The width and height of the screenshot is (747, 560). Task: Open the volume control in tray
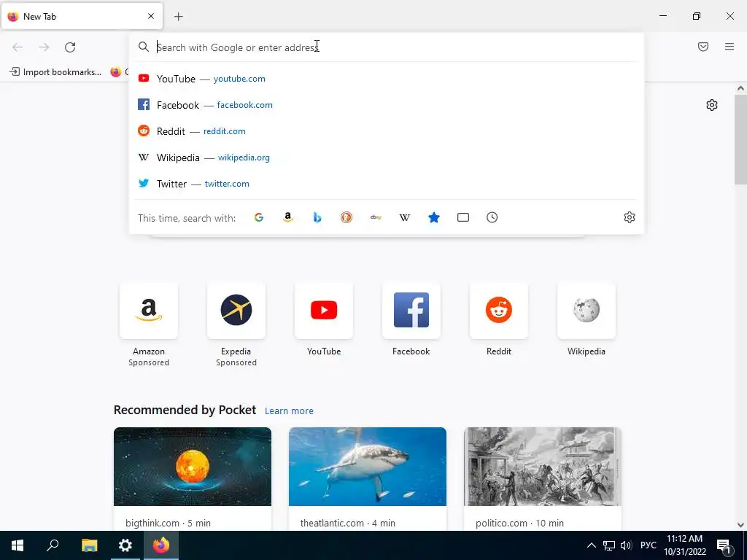pos(626,545)
